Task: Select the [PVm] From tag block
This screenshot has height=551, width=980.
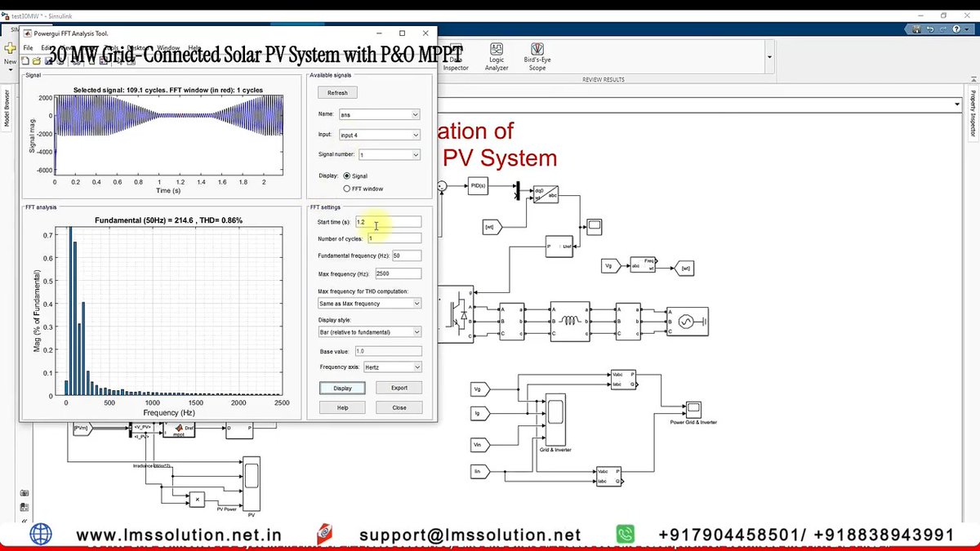Action: coord(82,427)
